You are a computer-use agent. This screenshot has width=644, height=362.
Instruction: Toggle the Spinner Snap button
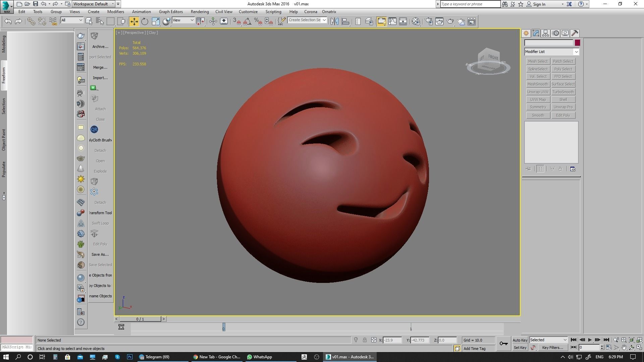(269, 21)
